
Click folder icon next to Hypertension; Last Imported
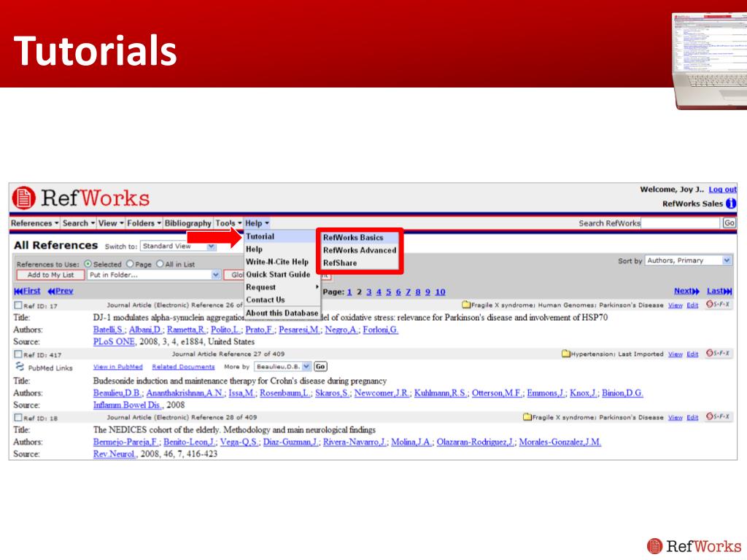[x=565, y=354]
